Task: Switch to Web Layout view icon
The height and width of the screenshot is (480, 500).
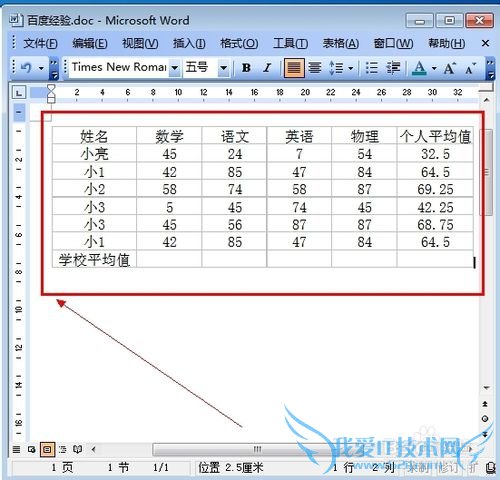Action: pyautogui.click(x=32, y=449)
